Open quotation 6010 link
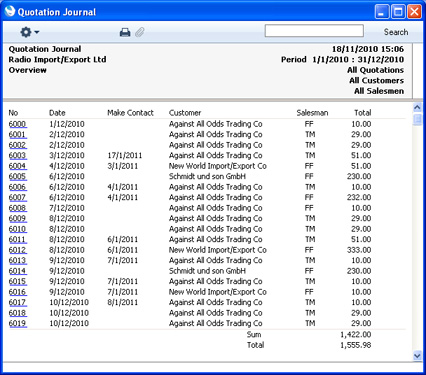 click(x=18, y=229)
